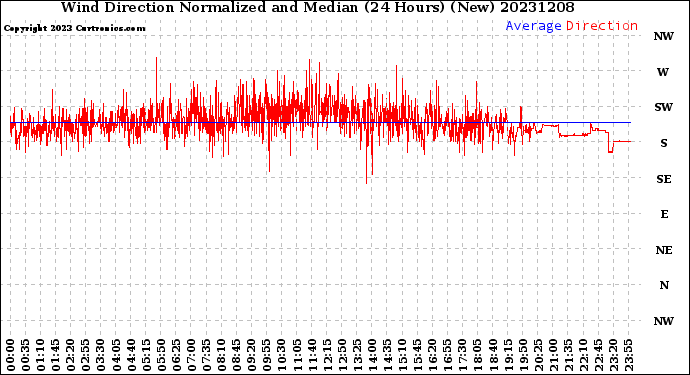The width and height of the screenshot is (690, 375).
Task: Click the 'Average' legend label
Action: [533, 26]
